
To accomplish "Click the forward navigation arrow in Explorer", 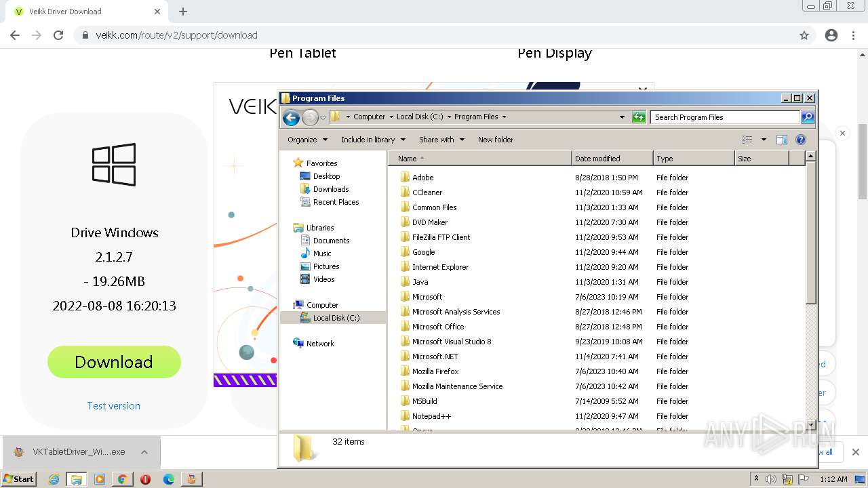I will point(310,117).
